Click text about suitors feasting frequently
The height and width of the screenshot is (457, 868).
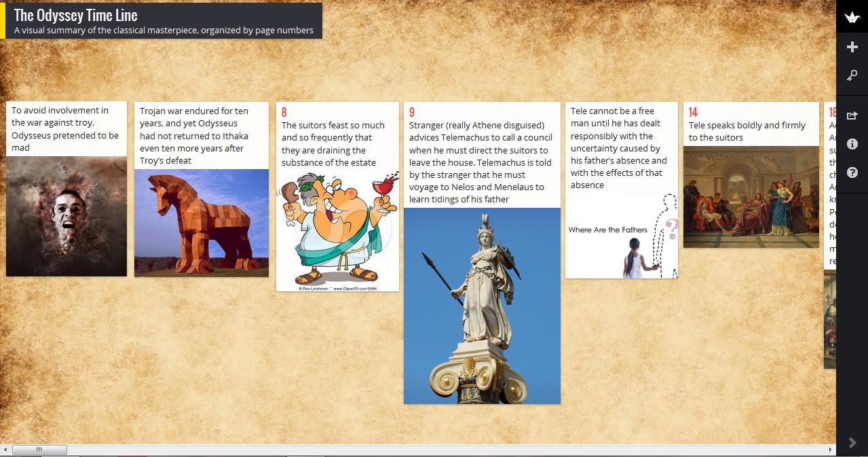tap(333, 144)
